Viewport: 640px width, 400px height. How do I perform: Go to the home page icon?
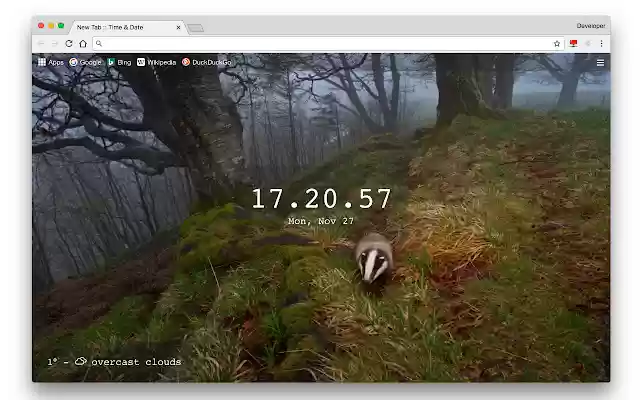tap(83, 44)
